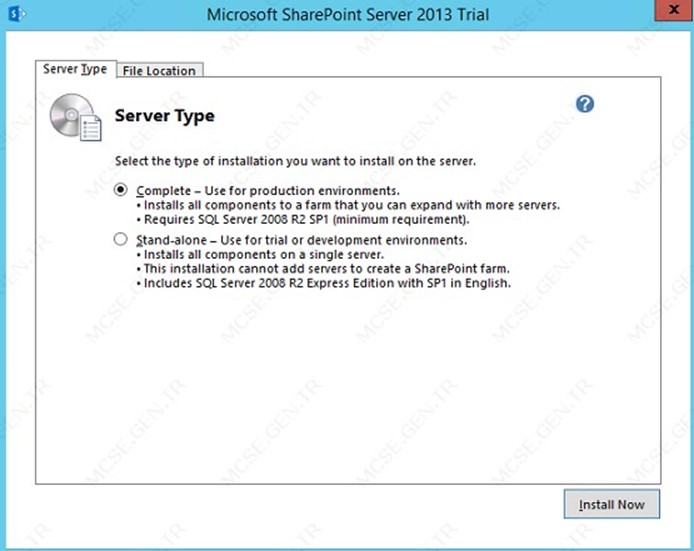The height and width of the screenshot is (551, 694).
Task: Click "This installation cannot add servers" line
Action: click(323, 269)
